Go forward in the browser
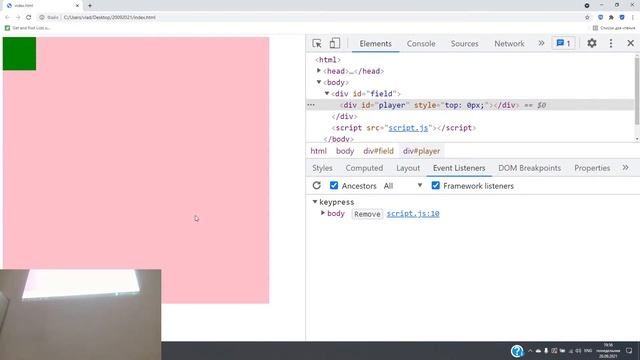This screenshot has width=640, height=360. coord(18,17)
